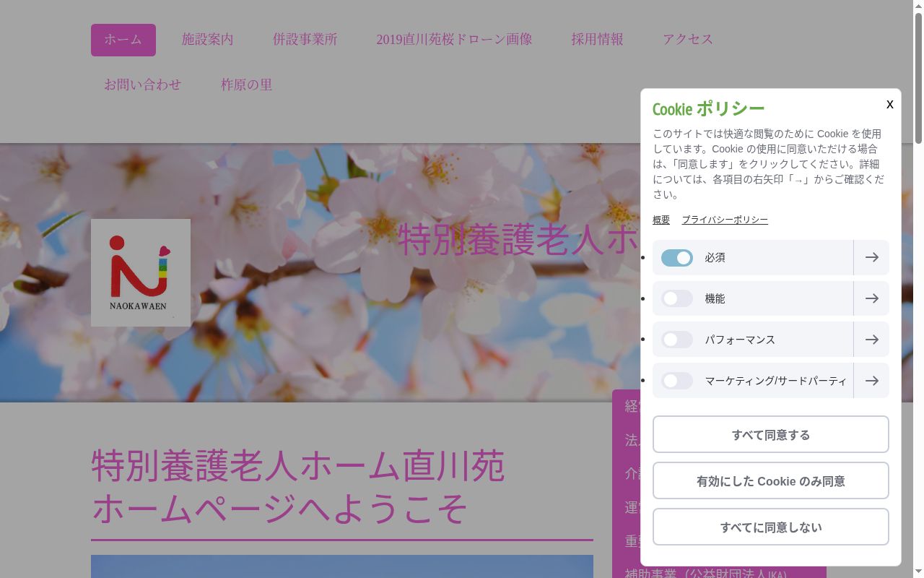Open 2019直川苑桜ドローン画像 menu item
Screen dimensions: 924x578
coord(454,40)
